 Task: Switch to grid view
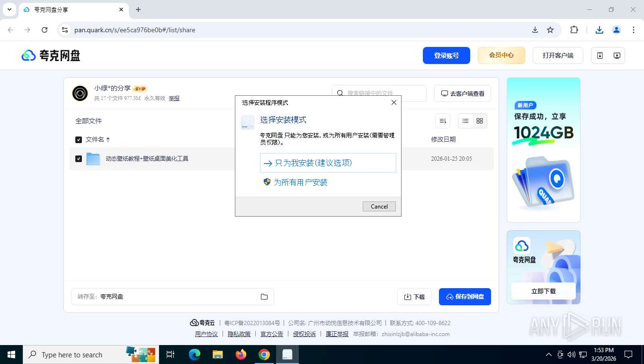[x=480, y=121]
